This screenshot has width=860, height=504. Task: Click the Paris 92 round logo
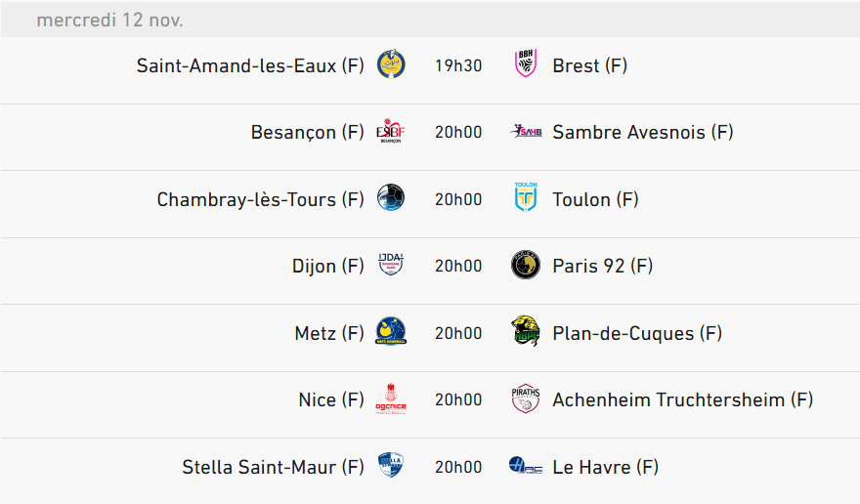click(526, 265)
